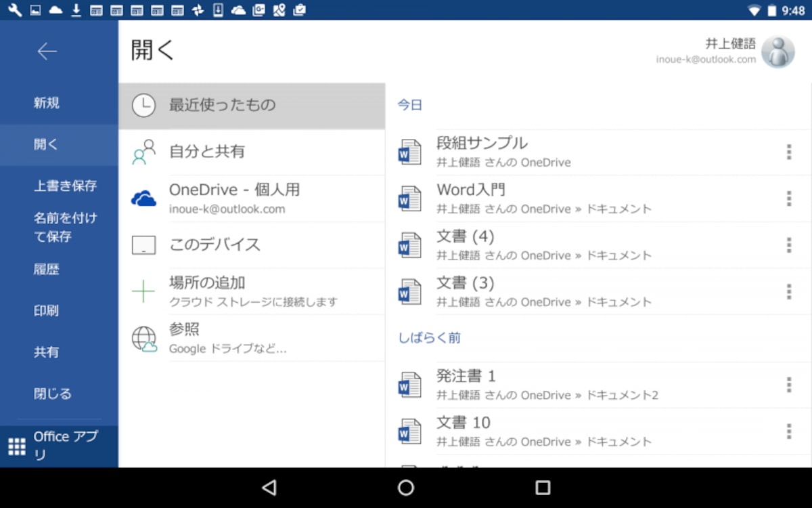The height and width of the screenshot is (508, 812).
Task: Select このデバイス location
Action: coord(252,245)
